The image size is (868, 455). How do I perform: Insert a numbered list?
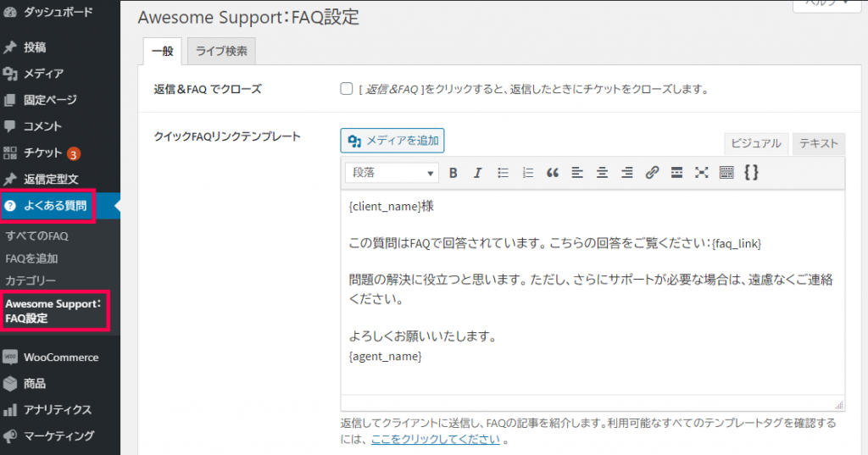coord(527,173)
